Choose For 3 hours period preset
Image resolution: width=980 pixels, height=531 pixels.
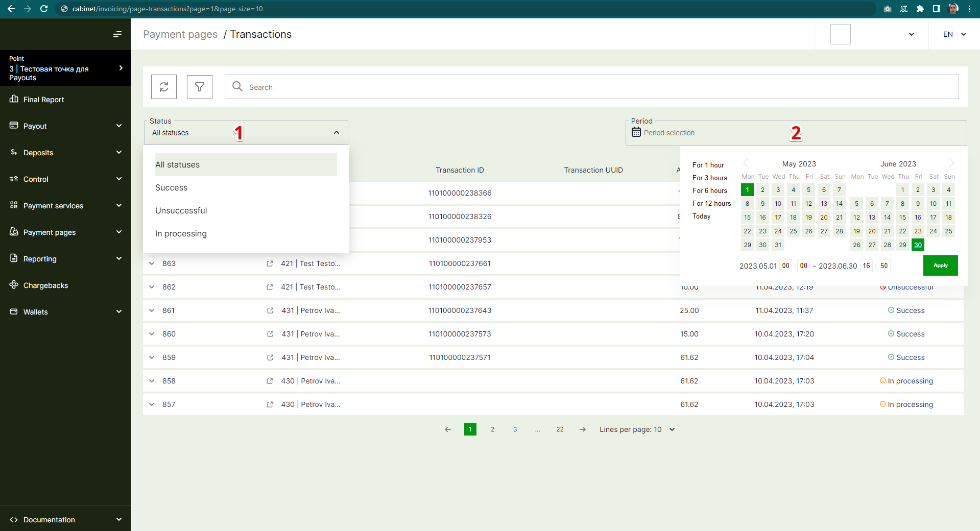point(709,178)
